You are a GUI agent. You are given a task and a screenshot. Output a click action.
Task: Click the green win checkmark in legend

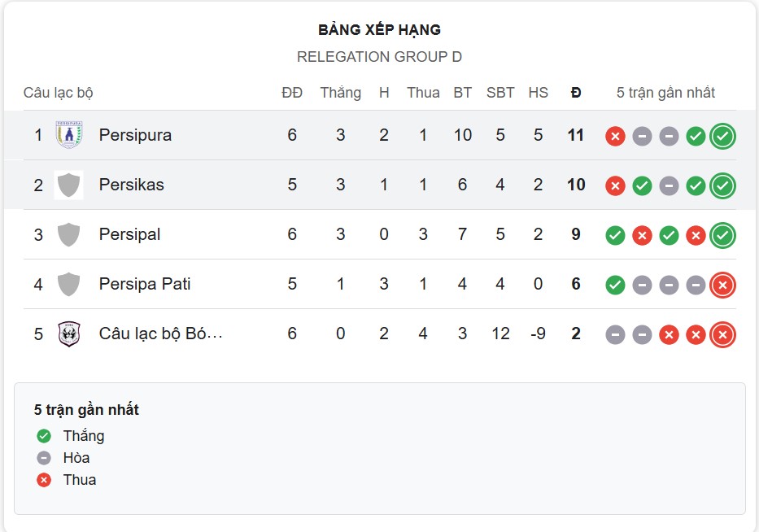pyautogui.click(x=43, y=436)
